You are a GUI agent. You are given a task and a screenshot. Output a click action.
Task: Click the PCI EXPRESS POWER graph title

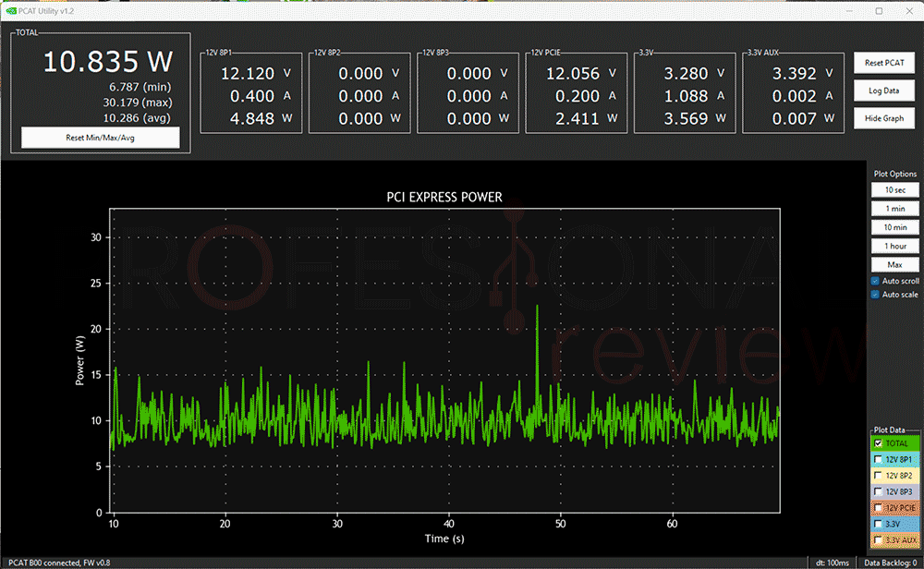click(444, 198)
